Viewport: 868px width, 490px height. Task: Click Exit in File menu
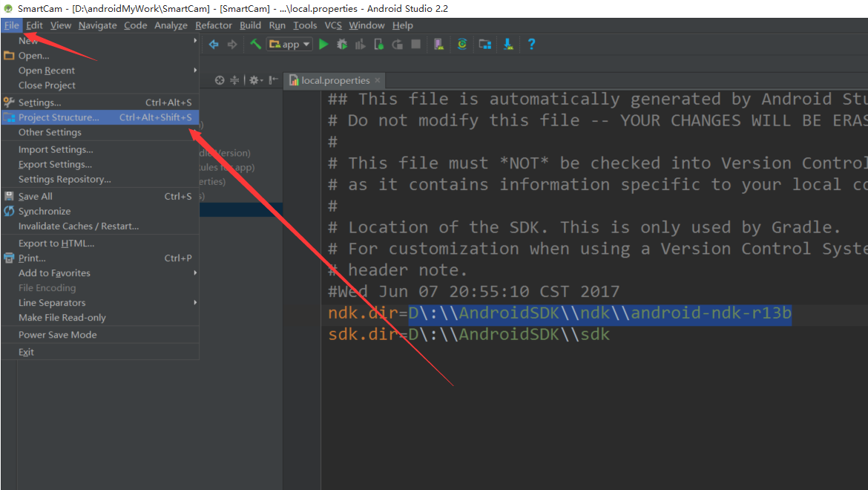pos(100,352)
